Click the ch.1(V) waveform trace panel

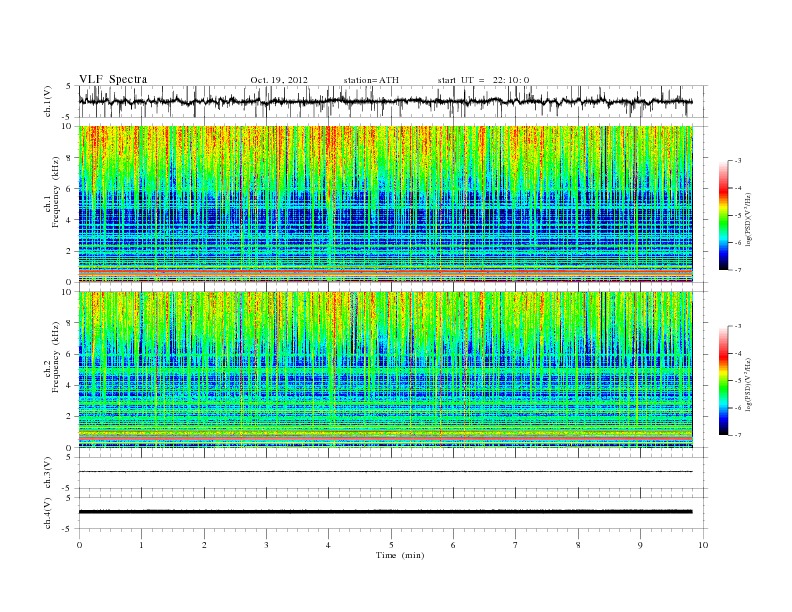pos(392,101)
